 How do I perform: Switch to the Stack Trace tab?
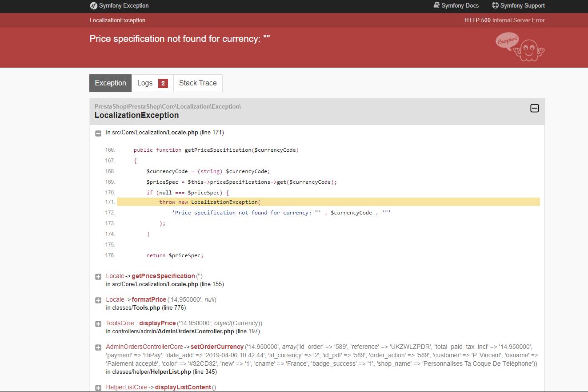198,83
